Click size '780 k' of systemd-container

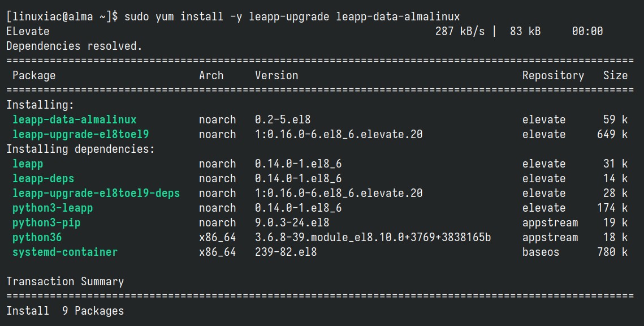612,252
